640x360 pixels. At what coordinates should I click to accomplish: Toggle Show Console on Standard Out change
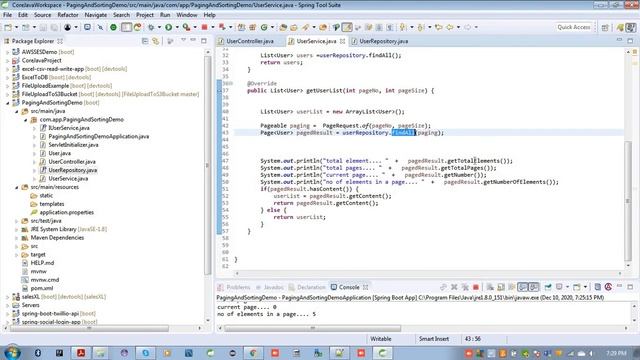coord(523,287)
